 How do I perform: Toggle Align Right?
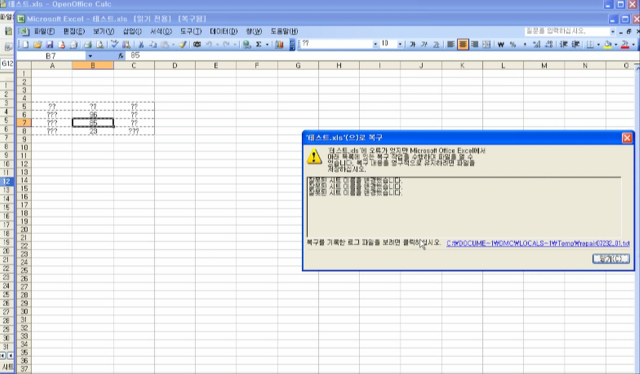[x=475, y=44]
